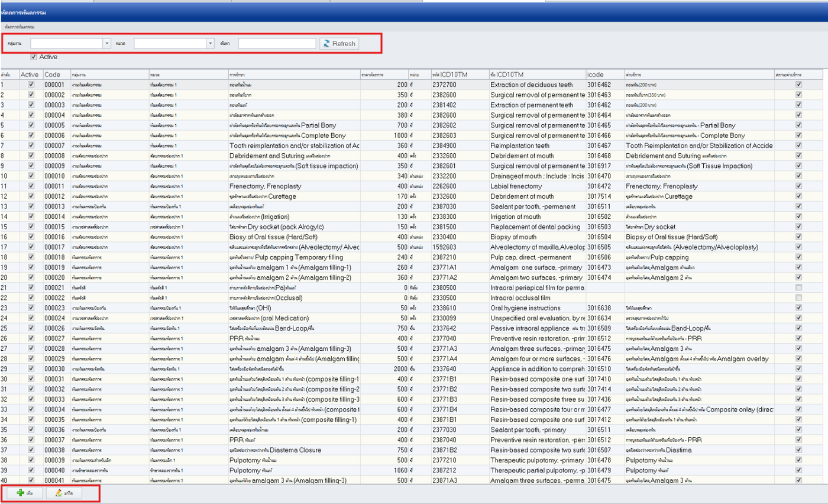Click icode 3017410
828x504 pixels.
[604, 379]
